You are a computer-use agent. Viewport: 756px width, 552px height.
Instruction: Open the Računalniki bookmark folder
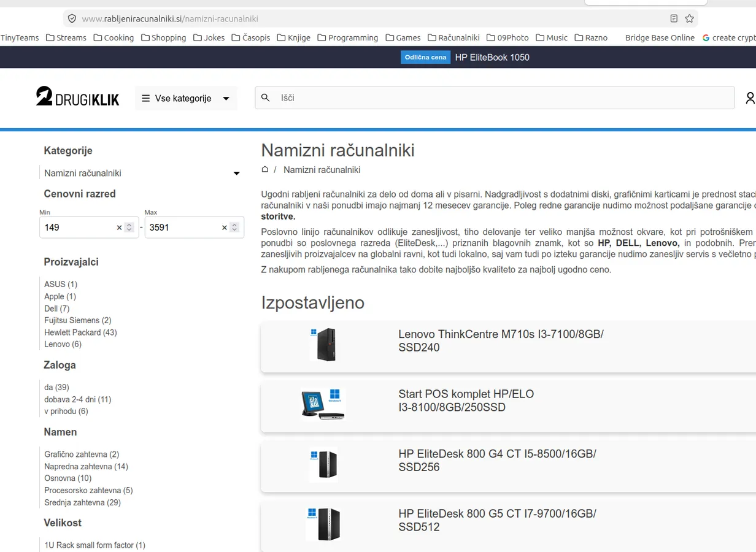coord(453,37)
